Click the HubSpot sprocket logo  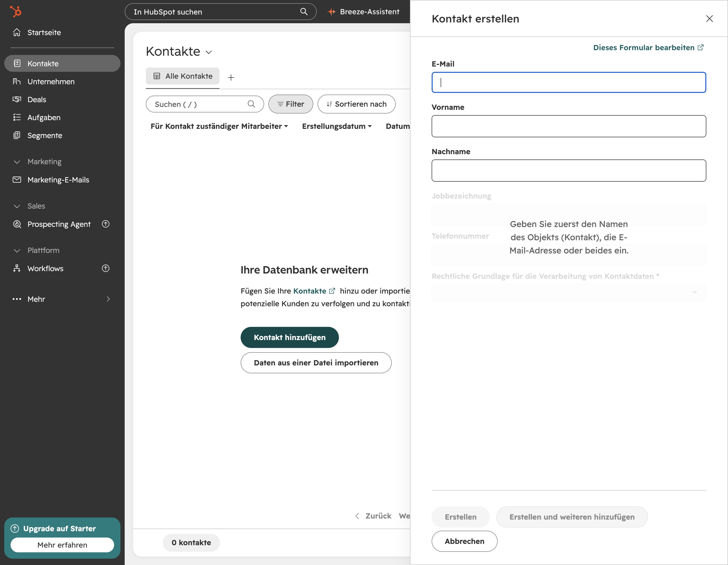point(15,11)
